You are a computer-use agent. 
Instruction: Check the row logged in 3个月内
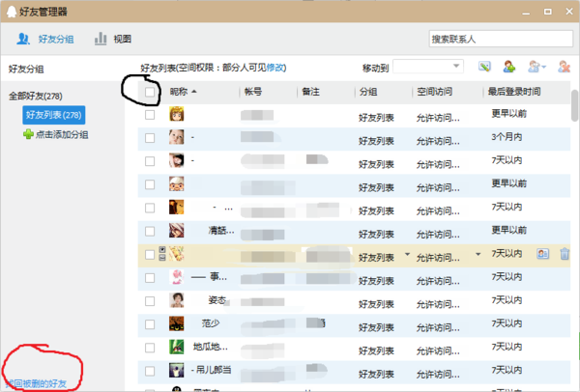pyautogui.click(x=150, y=138)
